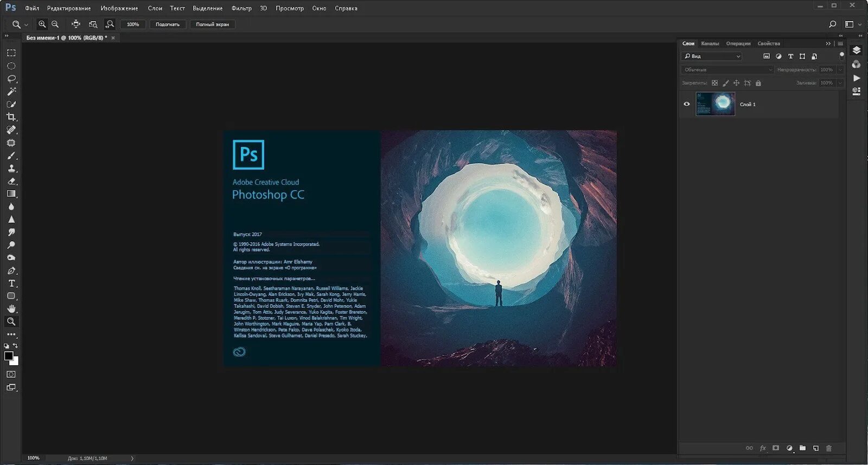The height and width of the screenshot is (465, 868).
Task: Toggle lock image pixels brush icon
Action: (x=726, y=83)
